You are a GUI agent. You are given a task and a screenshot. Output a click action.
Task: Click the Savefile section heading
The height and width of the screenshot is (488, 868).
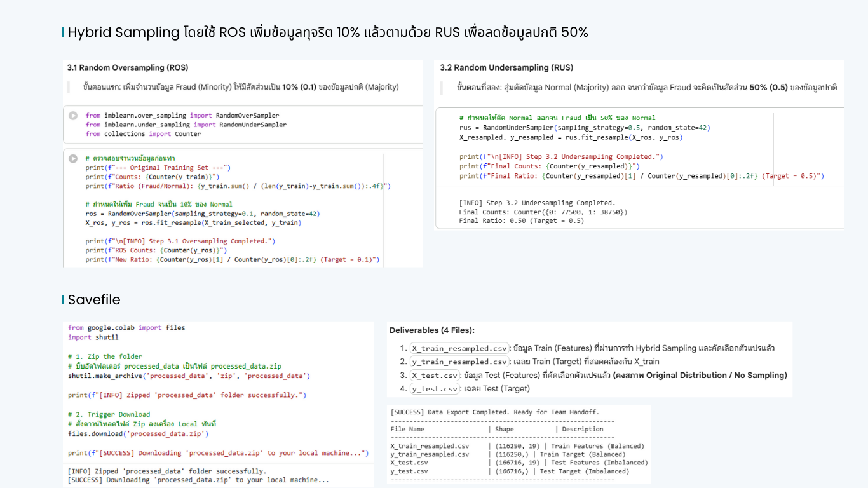(x=94, y=299)
